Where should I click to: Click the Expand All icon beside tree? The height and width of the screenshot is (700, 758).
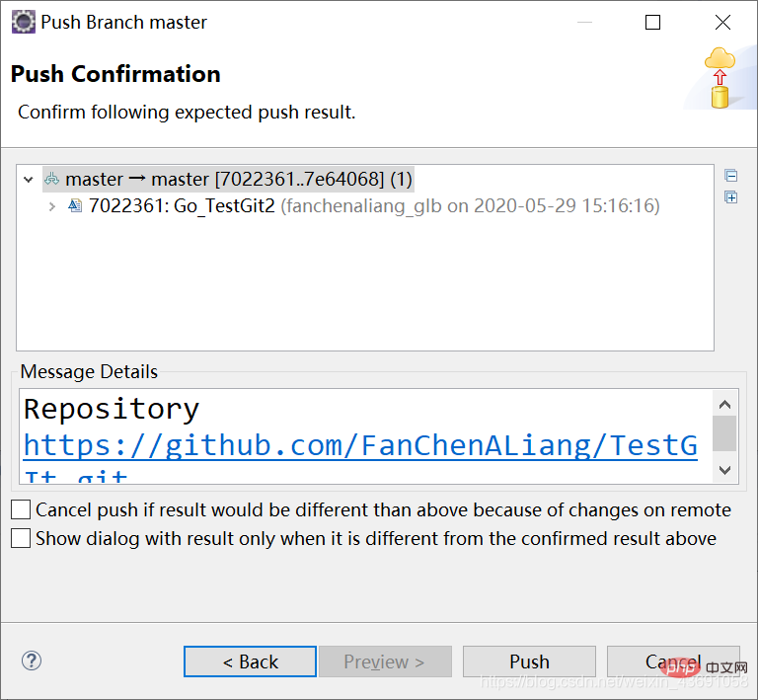(731, 197)
